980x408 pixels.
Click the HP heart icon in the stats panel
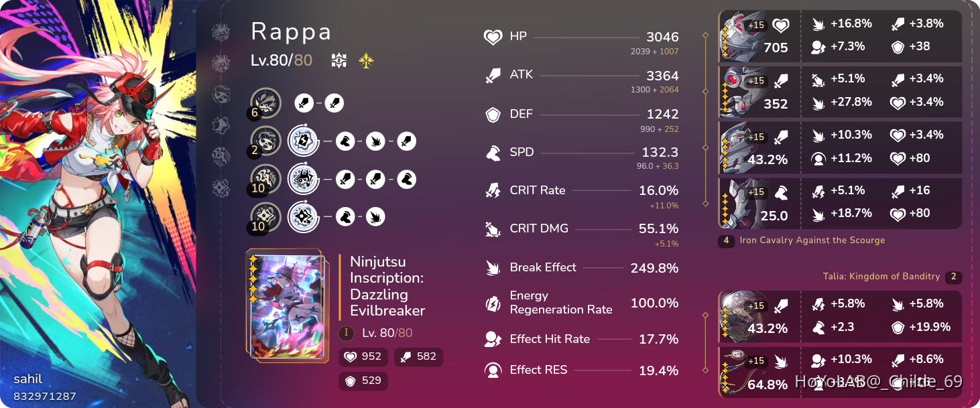coord(492,36)
